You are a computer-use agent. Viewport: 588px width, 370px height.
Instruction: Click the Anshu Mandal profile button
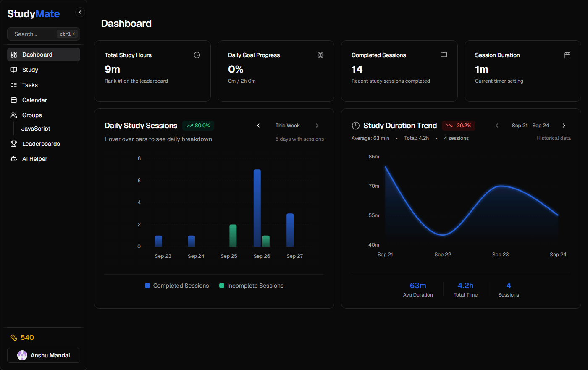(x=43, y=355)
